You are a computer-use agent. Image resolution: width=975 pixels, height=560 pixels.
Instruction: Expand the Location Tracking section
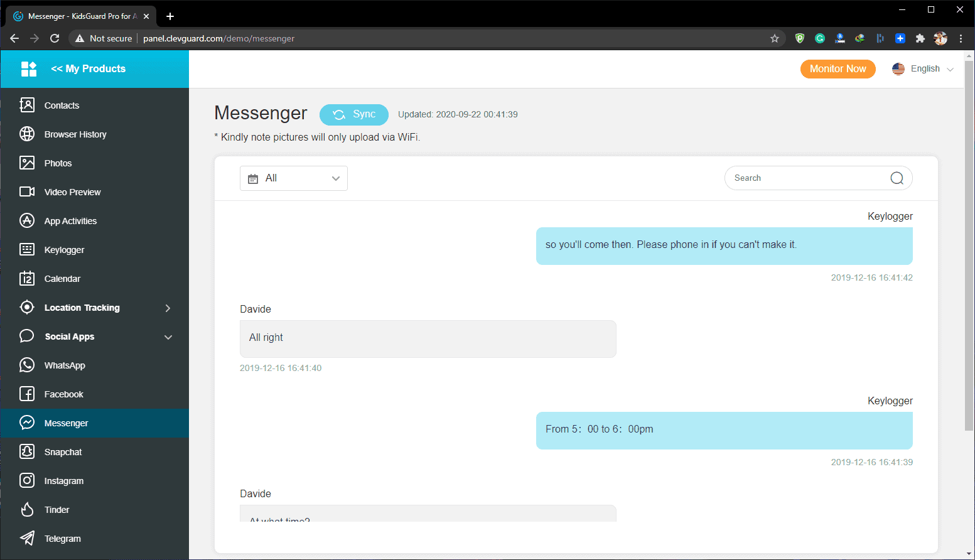pyautogui.click(x=167, y=308)
